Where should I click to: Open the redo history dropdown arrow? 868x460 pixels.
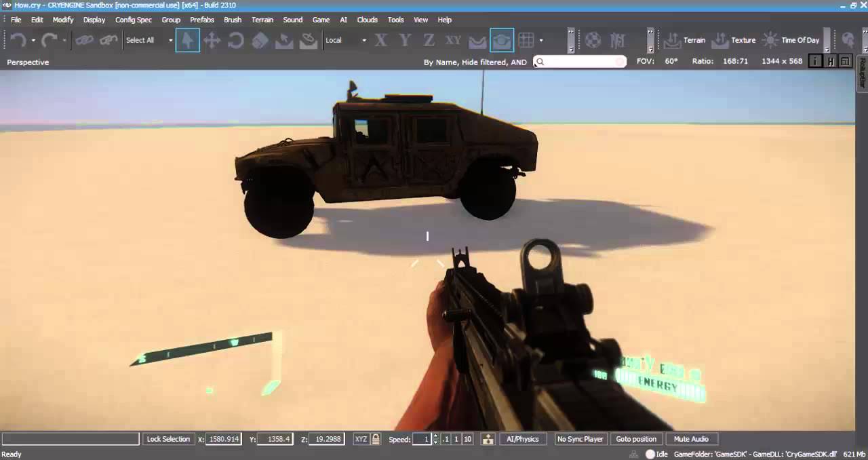[x=64, y=40]
